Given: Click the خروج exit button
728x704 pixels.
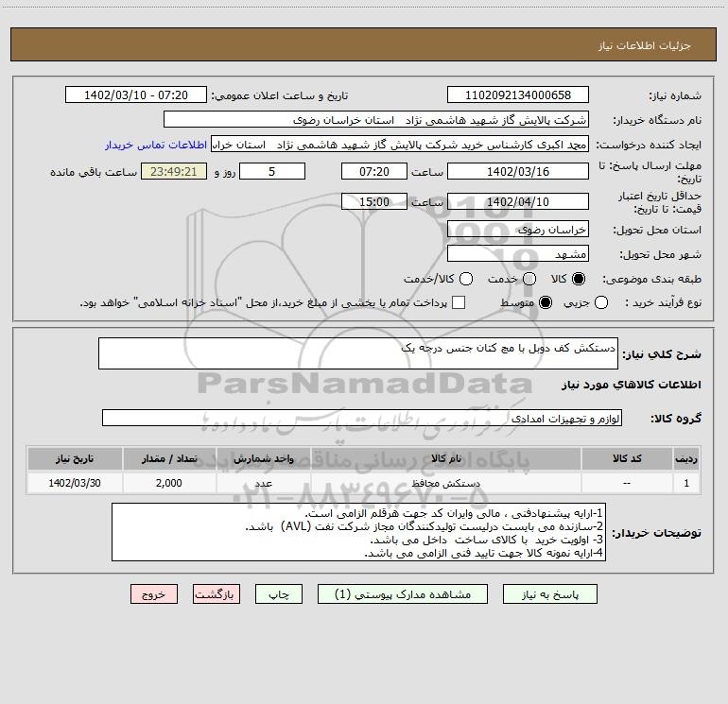Looking at the screenshot, I should [154, 594].
